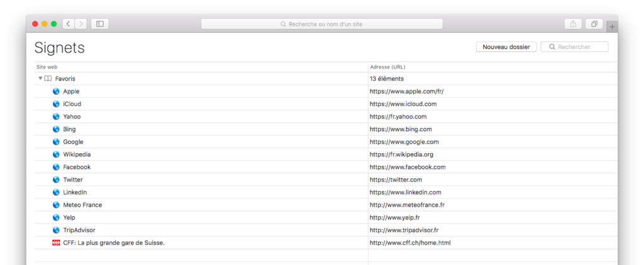Go back with the Safari back arrow

(68, 24)
